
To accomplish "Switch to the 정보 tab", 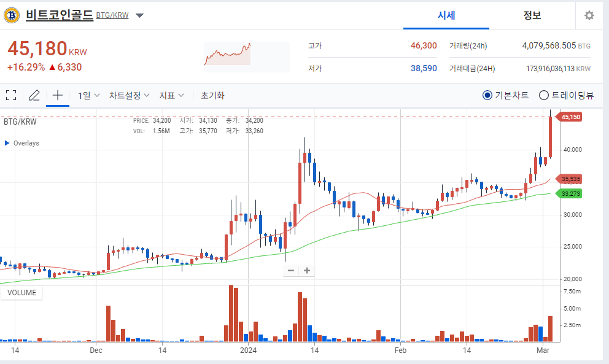I will click(532, 15).
